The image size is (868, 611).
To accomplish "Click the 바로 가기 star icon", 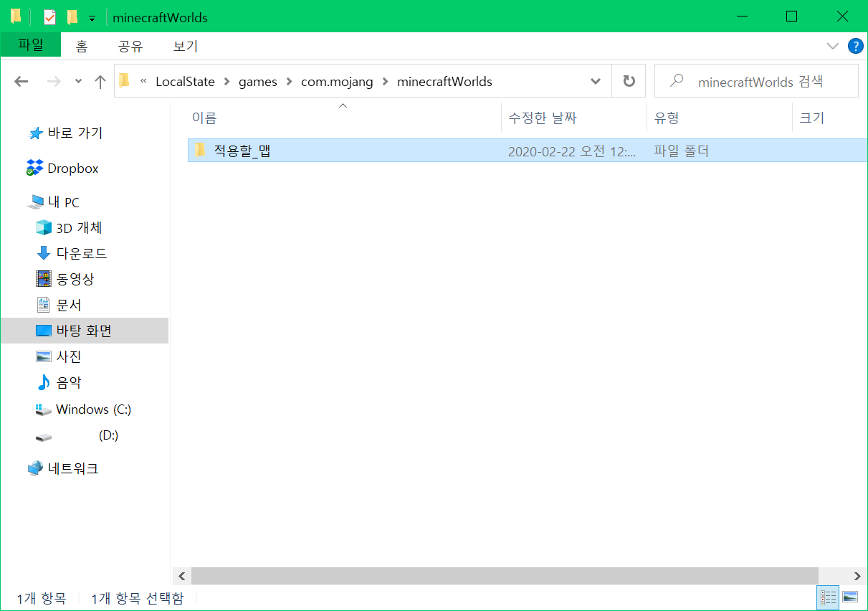I will coord(35,133).
